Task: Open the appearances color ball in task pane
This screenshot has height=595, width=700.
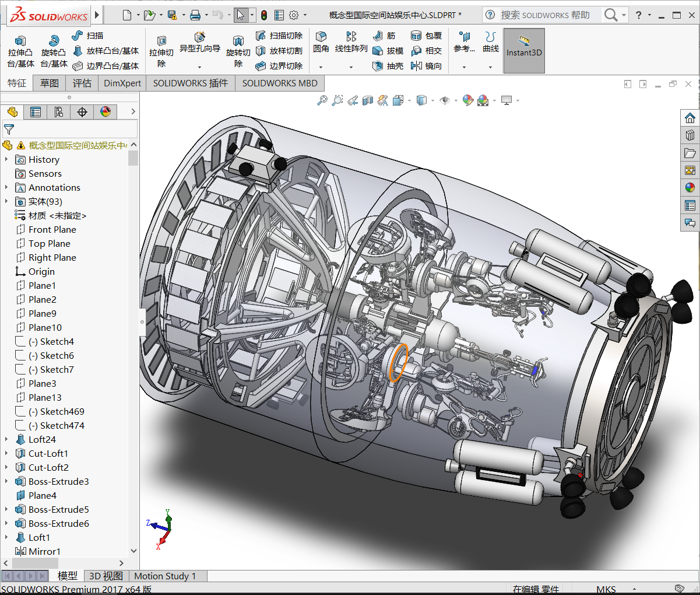Action: click(x=690, y=187)
